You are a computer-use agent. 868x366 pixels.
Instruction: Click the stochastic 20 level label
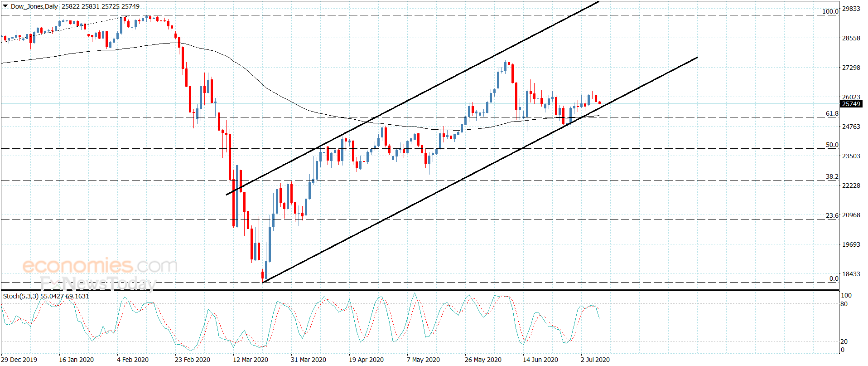844,342
